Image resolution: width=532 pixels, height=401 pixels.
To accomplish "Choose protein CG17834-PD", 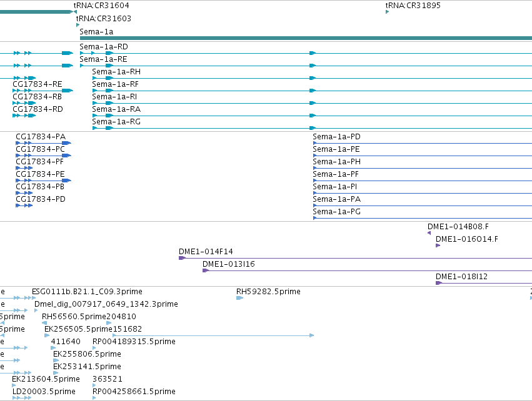I will point(41,199).
